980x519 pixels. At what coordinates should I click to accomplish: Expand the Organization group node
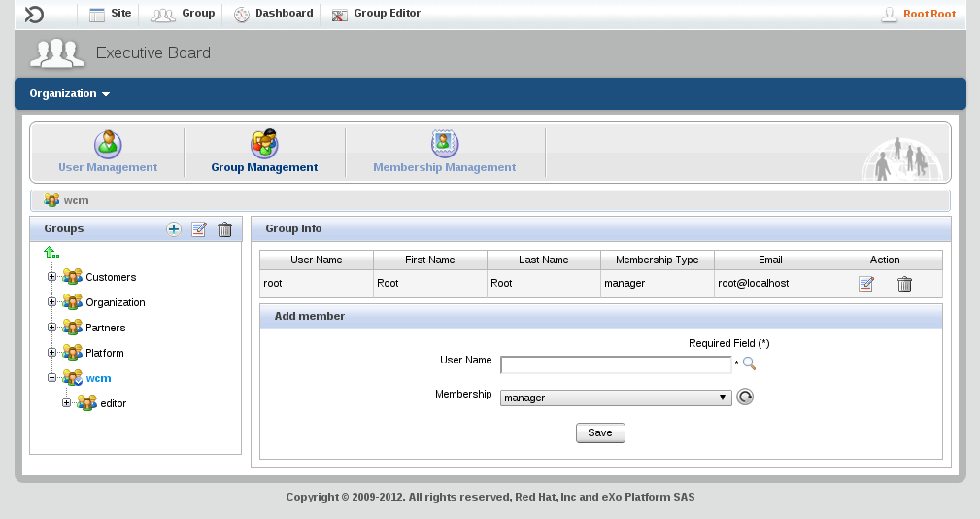coord(51,301)
